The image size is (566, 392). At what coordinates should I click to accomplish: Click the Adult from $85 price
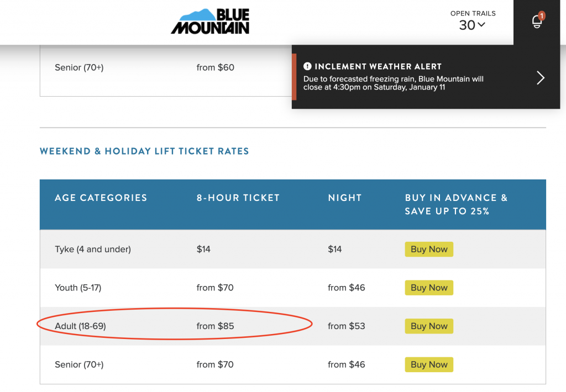point(215,326)
